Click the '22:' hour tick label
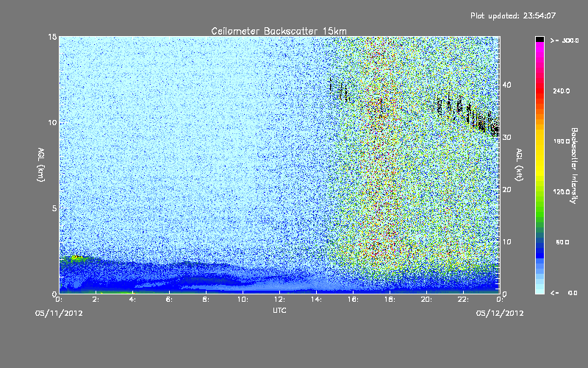This screenshot has width=588, height=368. [x=463, y=300]
